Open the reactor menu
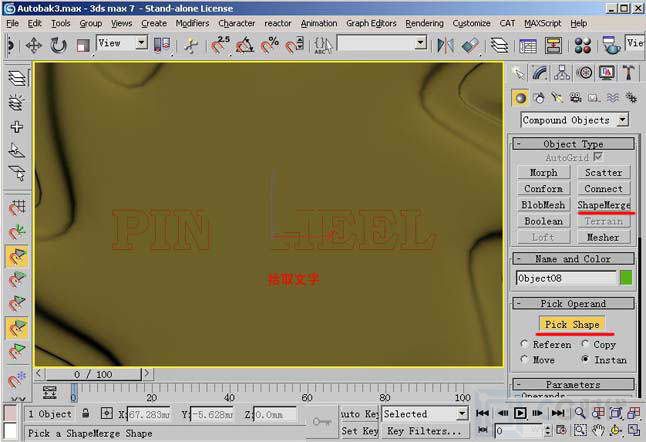Screen dimensions: 646x442 (278, 23)
